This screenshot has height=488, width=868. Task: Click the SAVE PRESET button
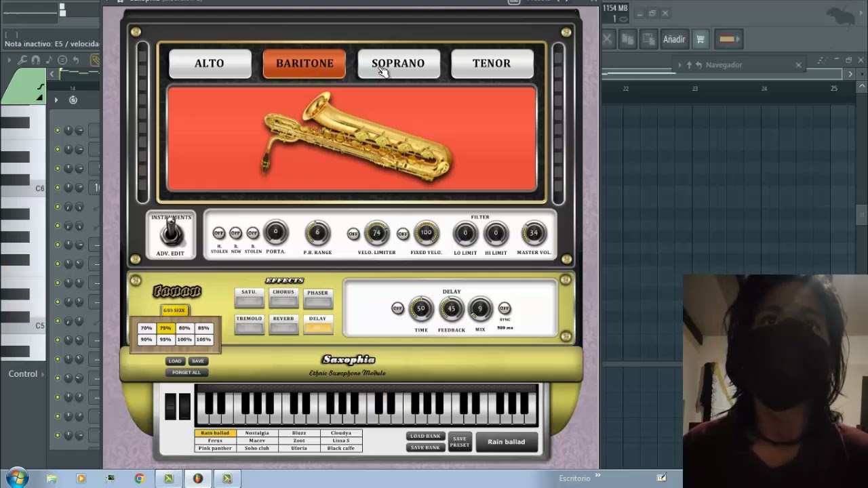coord(460,441)
